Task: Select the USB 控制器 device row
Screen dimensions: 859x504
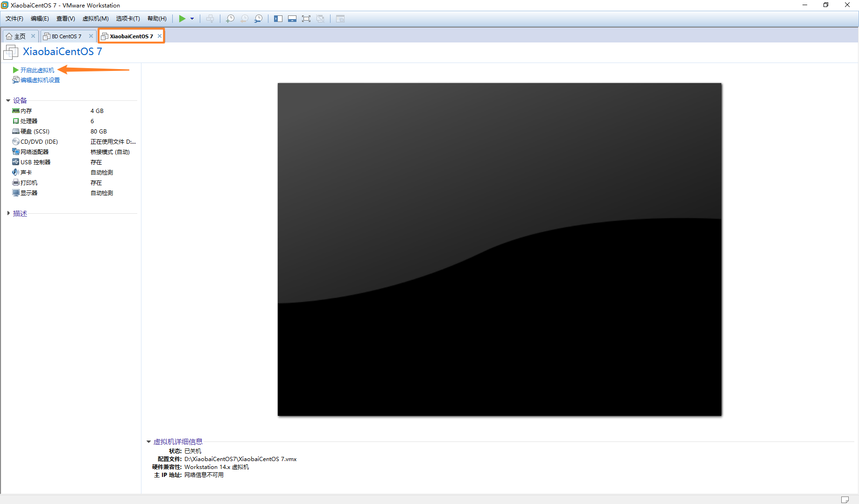Action: (74, 162)
